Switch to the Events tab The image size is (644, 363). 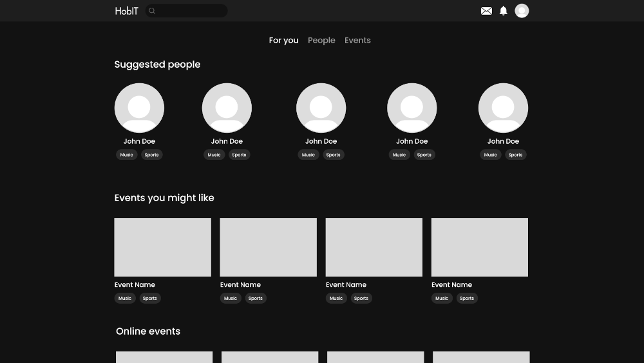[x=357, y=41]
